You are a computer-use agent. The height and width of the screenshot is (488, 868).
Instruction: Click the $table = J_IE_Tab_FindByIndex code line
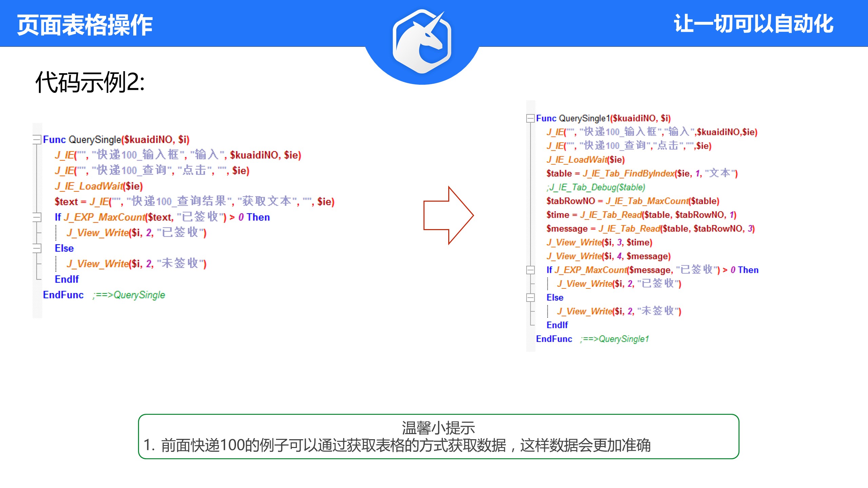(642, 174)
